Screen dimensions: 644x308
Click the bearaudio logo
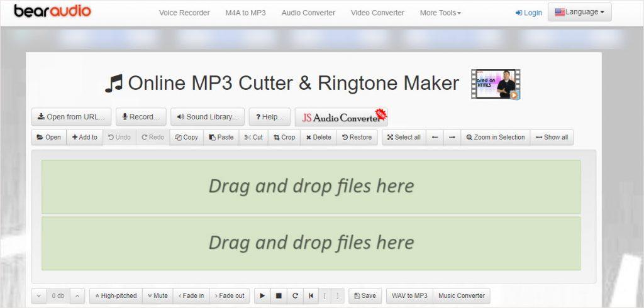pyautogui.click(x=52, y=11)
